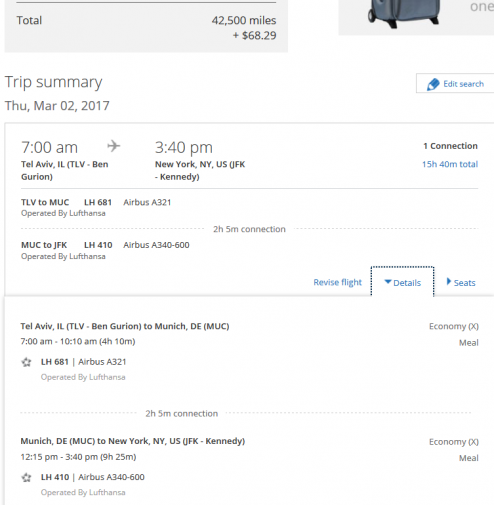Image resolution: width=494 pixels, height=505 pixels.
Task: Click the 3:40 pm arrival time
Action: [x=184, y=147]
